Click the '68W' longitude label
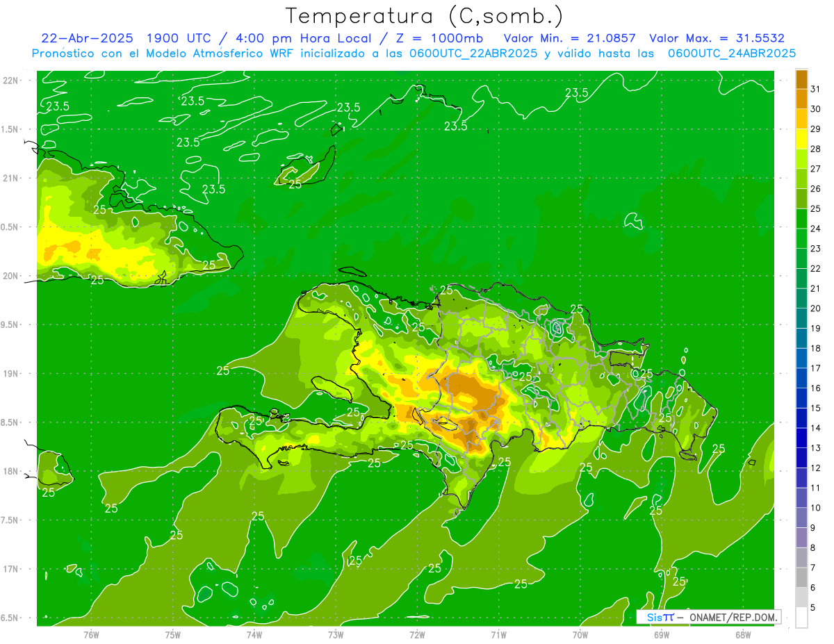The height and width of the screenshot is (644, 834). click(x=743, y=634)
